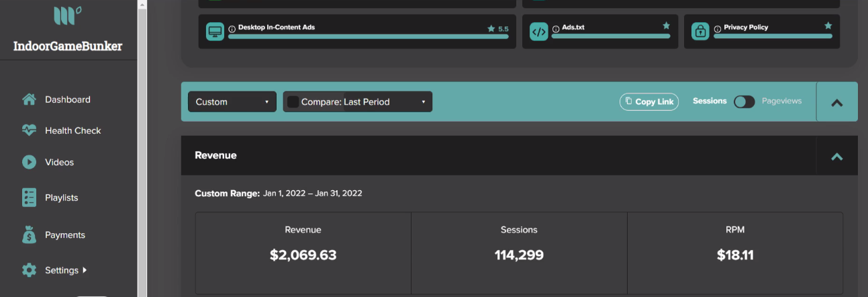Toggle Sessions to Pageviews switch
Viewport: 868px width, 297px height.
pos(744,101)
